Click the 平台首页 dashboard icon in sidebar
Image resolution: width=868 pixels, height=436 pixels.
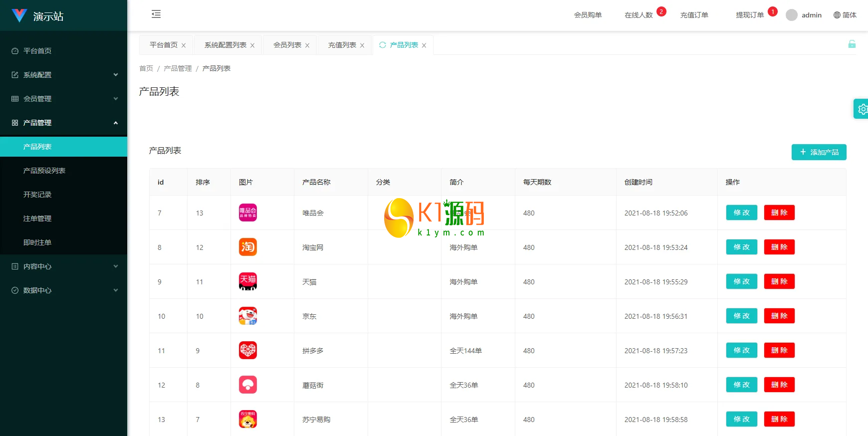pos(15,51)
